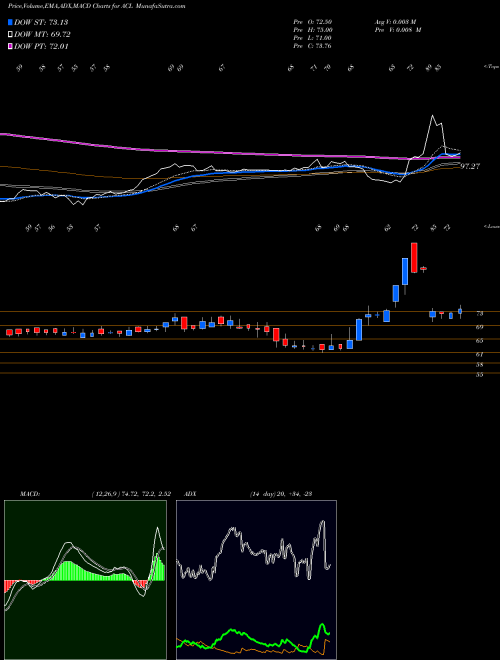
Task: Click the 'Pre C: 73.76' close value
Action: coord(313,46)
